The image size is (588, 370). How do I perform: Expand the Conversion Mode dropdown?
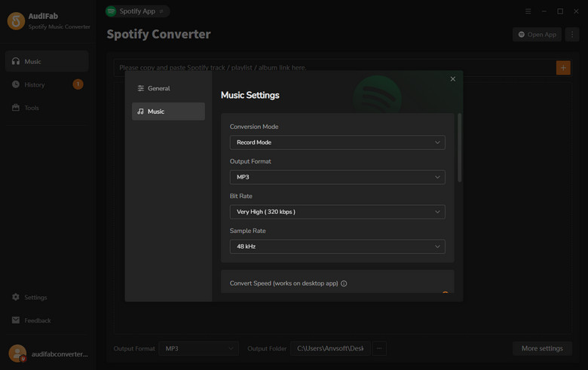(337, 142)
